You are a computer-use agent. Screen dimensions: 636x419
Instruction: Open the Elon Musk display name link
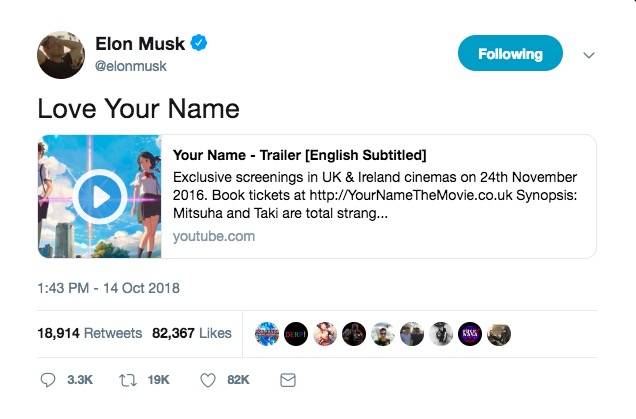point(140,44)
